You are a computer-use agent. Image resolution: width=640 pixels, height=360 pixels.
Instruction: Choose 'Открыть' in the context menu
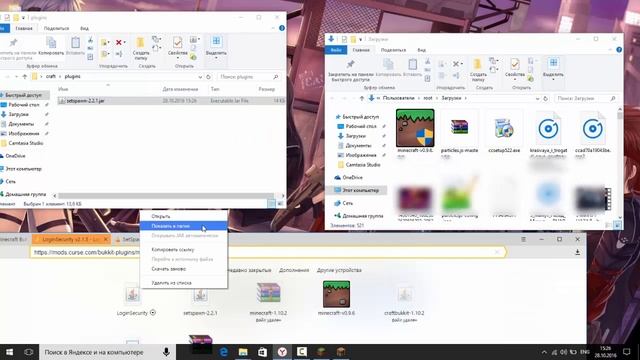(160, 216)
